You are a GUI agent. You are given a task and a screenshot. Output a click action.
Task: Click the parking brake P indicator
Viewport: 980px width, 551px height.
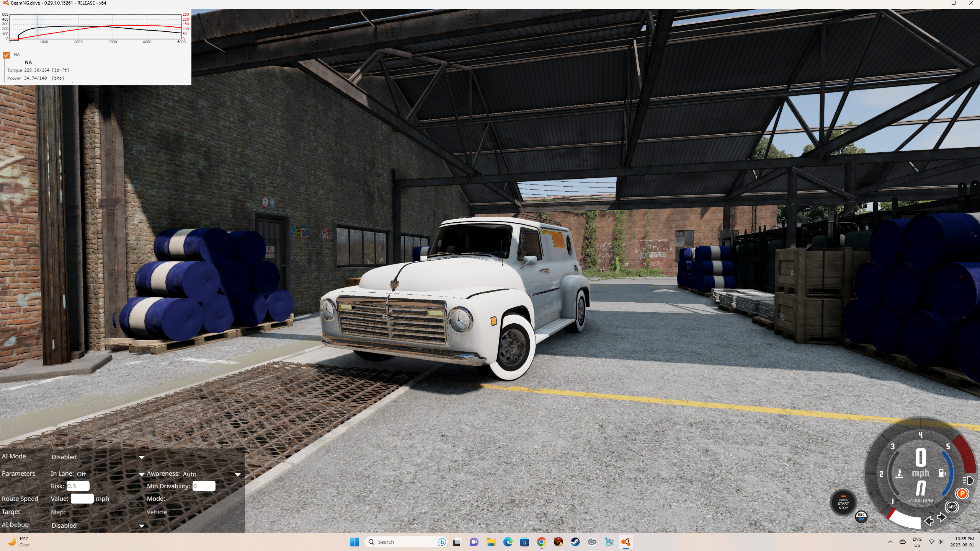coord(962,494)
